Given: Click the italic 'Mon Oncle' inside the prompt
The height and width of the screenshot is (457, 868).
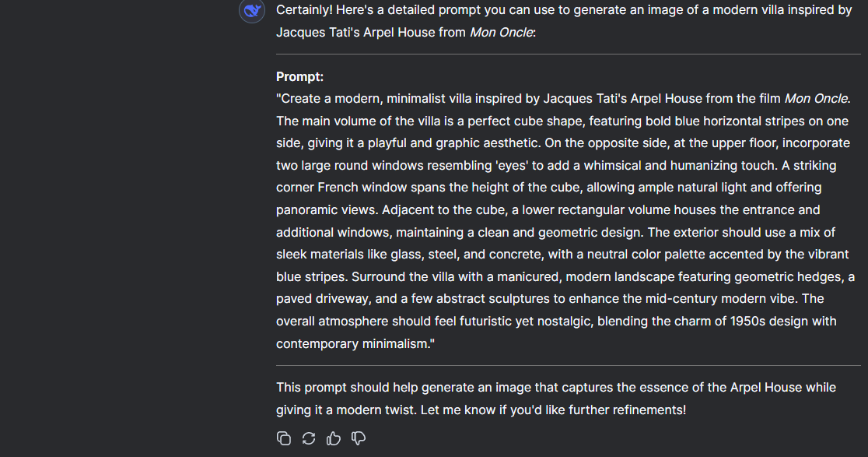Looking at the screenshot, I should pos(816,99).
